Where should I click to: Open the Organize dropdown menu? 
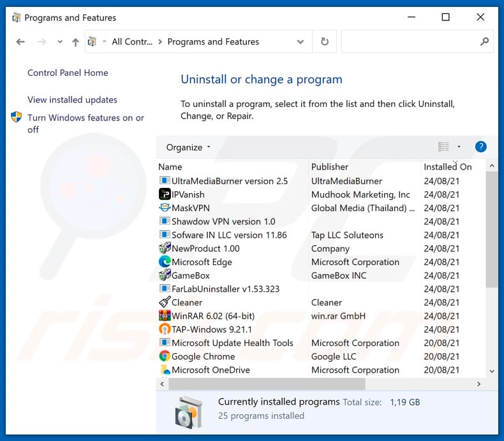coord(188,147)
